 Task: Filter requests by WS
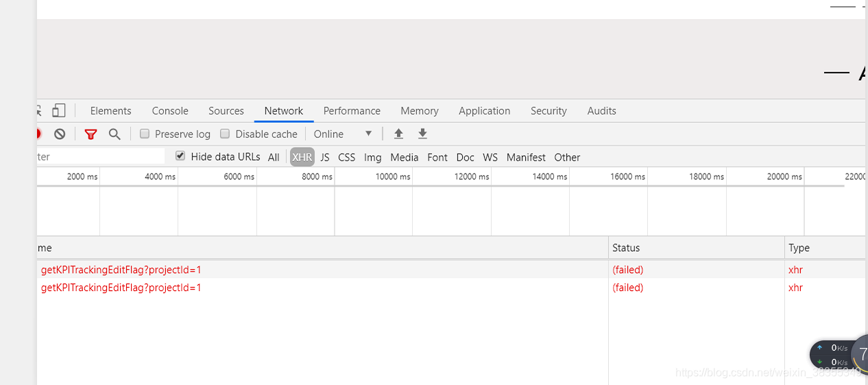(490, 157)
